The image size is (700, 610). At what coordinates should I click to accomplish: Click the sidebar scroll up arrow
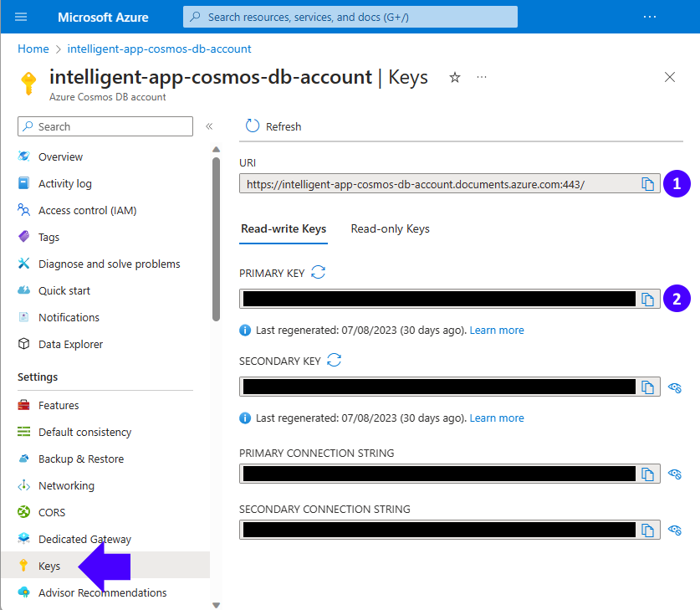point(216,149)
